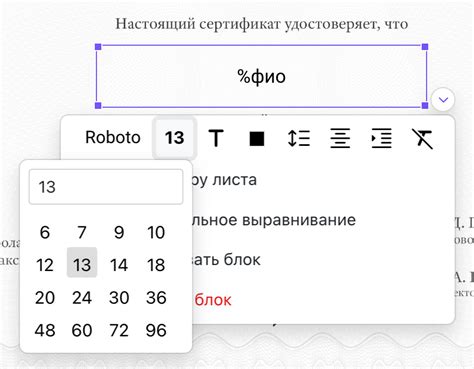The width and height of the screenshot is (474, 369).
Task: Open the text style T options
Action: 216,138
